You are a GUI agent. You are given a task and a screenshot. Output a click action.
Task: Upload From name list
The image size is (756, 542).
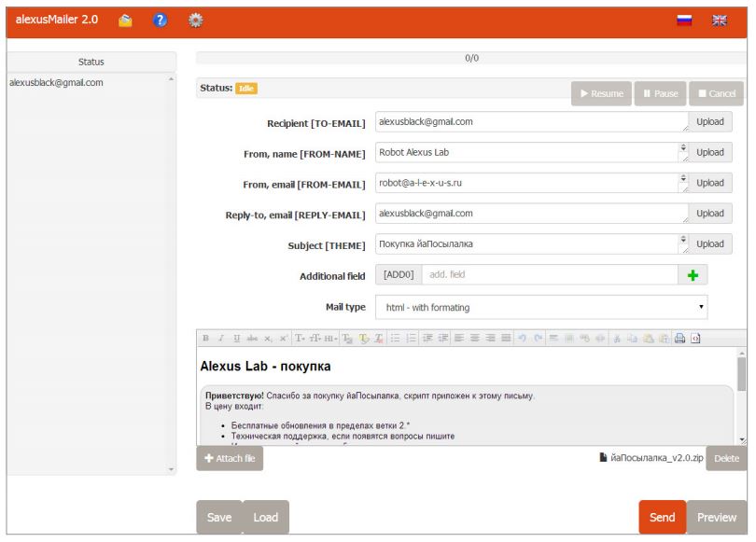[710, 152]
